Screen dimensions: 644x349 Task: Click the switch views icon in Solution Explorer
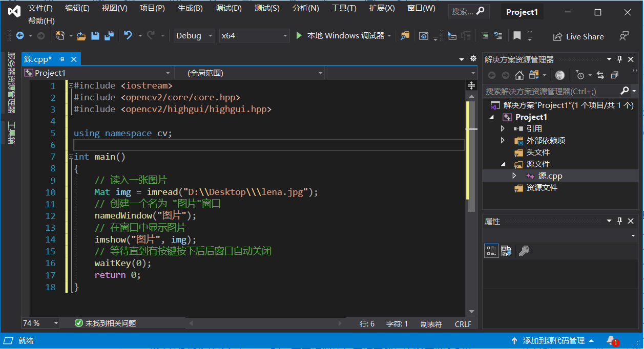tap(534, 75)
